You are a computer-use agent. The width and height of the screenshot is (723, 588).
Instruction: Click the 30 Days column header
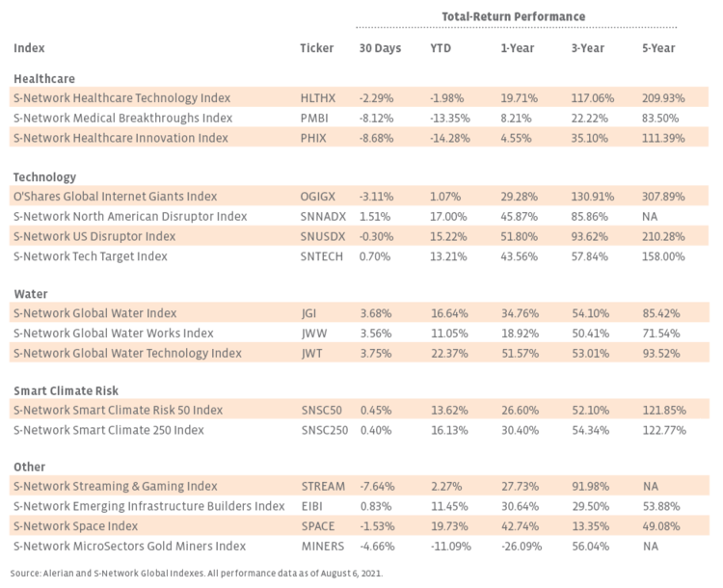point(378,47)
